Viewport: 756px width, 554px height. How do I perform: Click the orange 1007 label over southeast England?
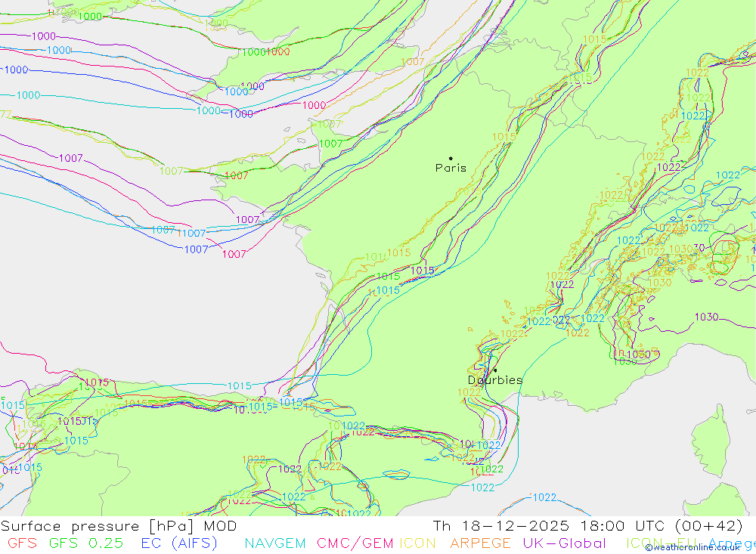[x=412, y=62]
